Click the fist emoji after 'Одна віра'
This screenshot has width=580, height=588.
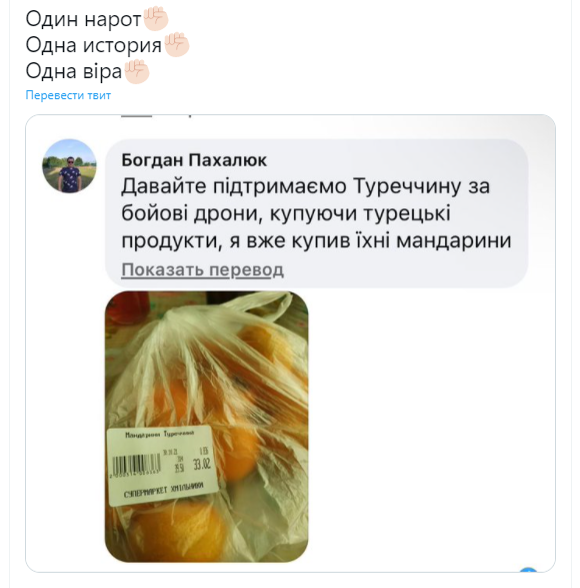pos(136,71)
